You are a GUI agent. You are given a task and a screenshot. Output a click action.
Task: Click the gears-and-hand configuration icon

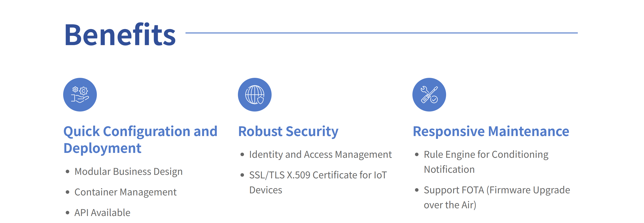[80, 95]
